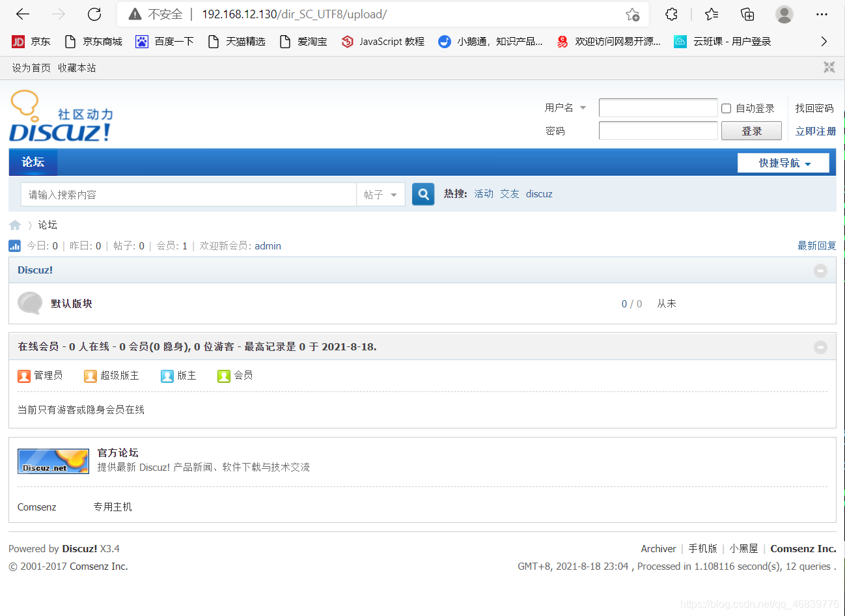Image resolution: width=845 pixels, height=616 pixels.
Task: Click the not-secure warning triangle icon
Action: (135, 14)
